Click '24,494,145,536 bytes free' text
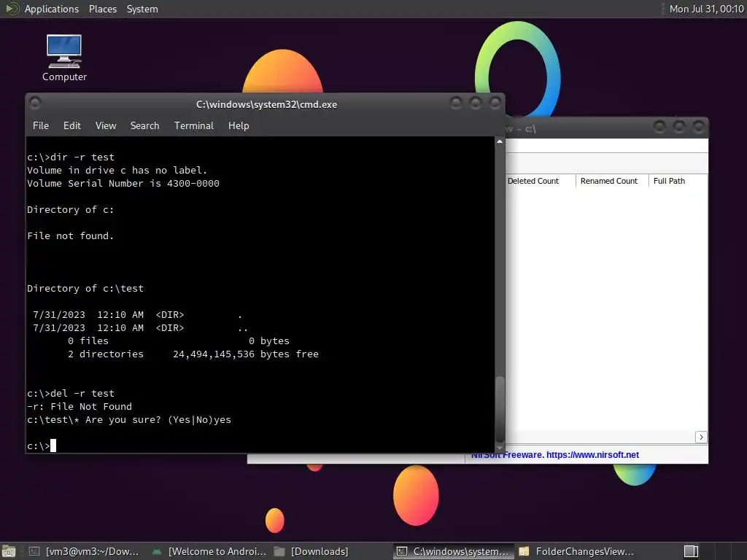The height and width of the screenshot is (560, 747). [x=246, y=354]
